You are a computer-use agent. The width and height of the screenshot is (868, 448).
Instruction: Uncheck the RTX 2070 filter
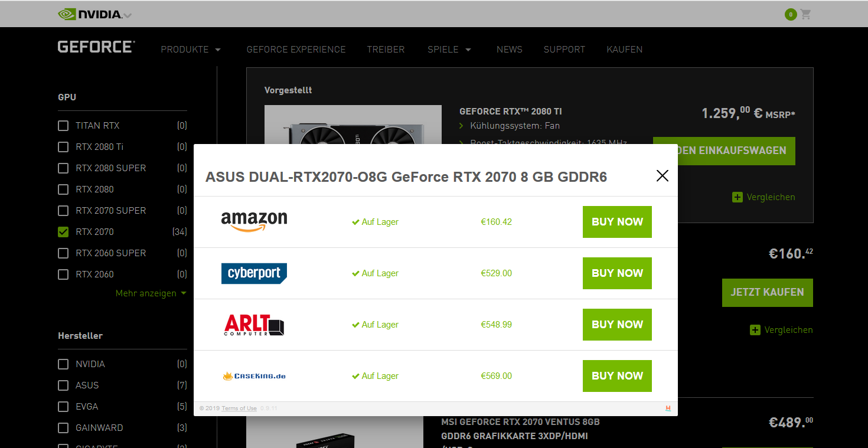click(x=63, y=232)
